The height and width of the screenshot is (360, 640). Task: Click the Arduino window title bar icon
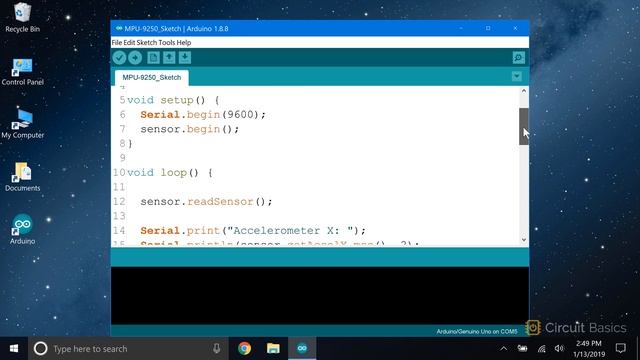pyautogui.click(x=119, y=28)
